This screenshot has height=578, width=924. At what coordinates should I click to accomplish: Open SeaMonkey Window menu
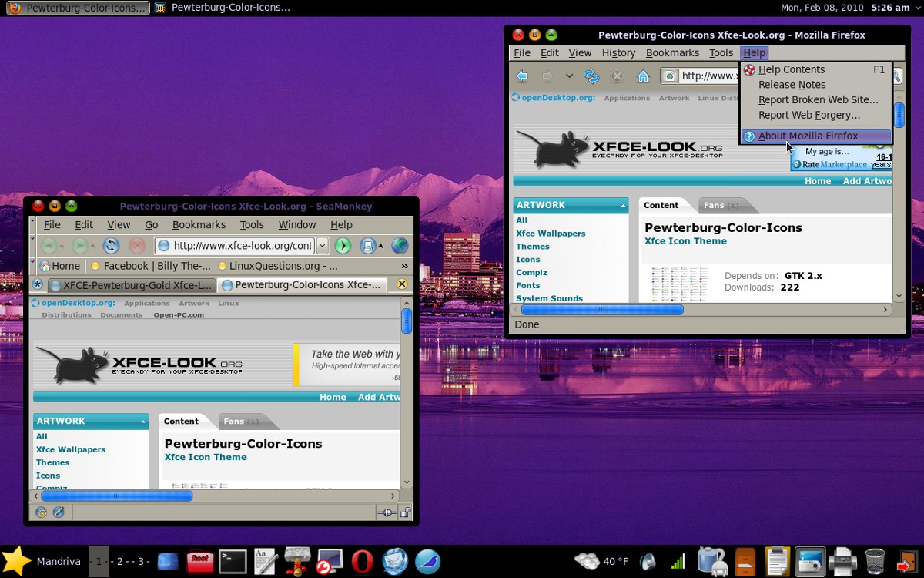[x=297, y=225]
